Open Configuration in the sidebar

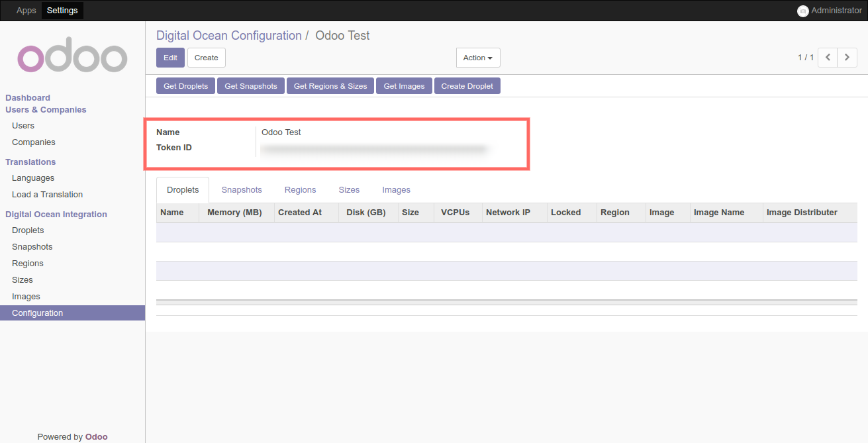click(72, 313)
